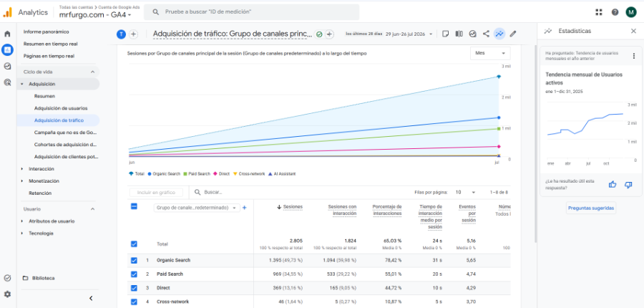Open Resumen en tiempo real
This screenshot has height=308, width=644.
point(51,44)
